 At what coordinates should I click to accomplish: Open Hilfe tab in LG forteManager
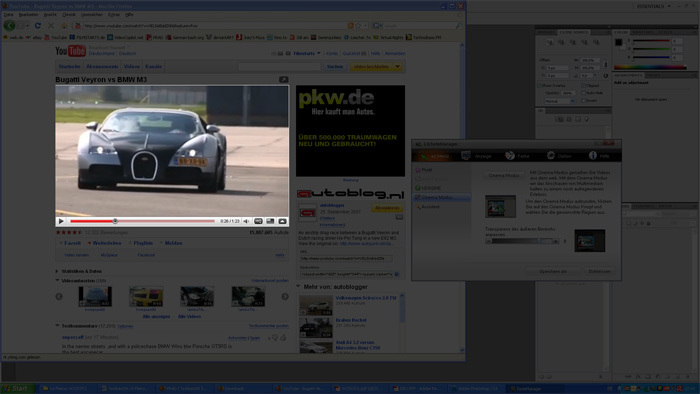click(599, 156)
